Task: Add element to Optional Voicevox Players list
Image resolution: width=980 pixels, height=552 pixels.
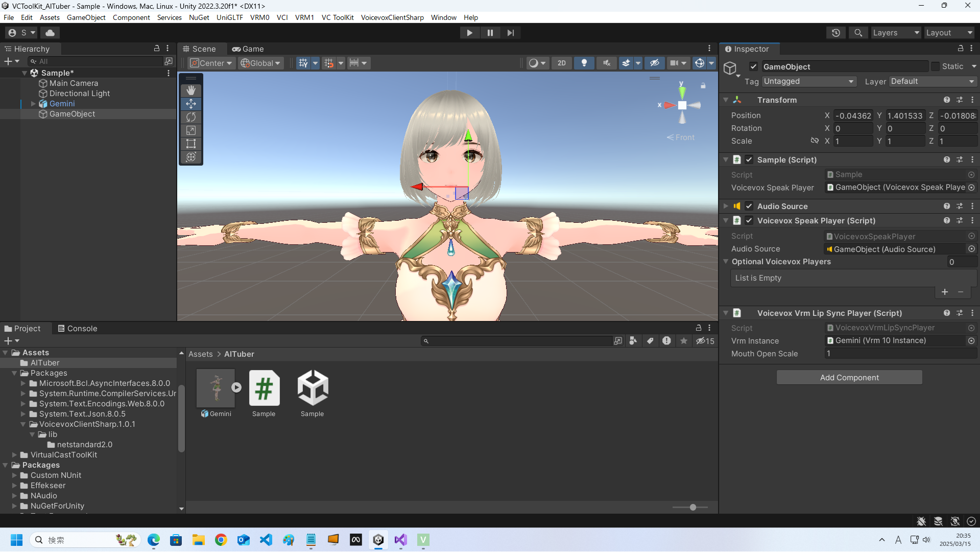Action: pos(945,292)
